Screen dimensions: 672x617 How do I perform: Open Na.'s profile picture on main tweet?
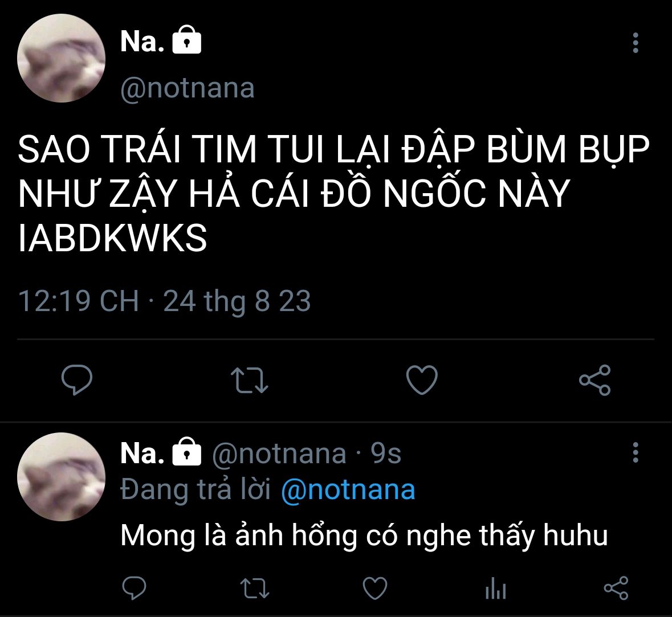point(61,58)
